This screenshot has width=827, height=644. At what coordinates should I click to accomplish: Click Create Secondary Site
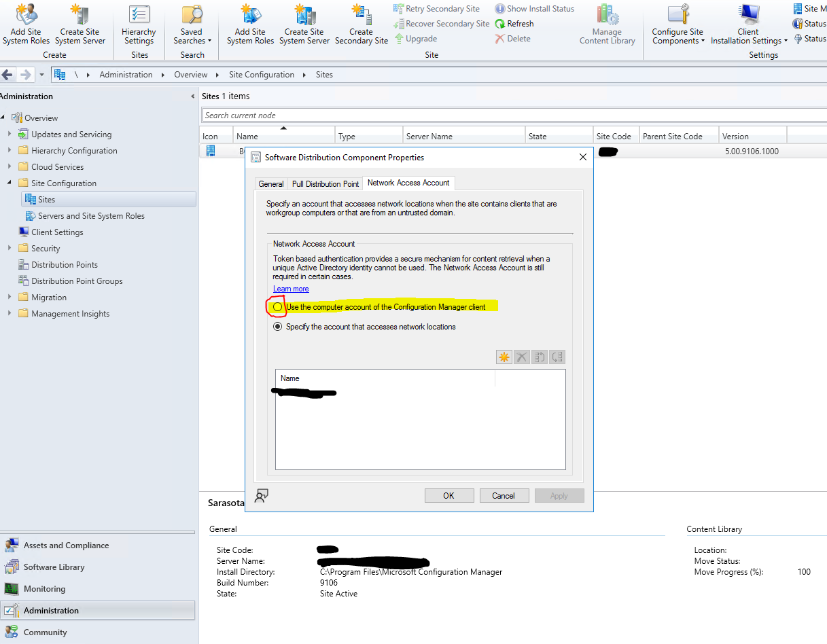pos(362,24)
